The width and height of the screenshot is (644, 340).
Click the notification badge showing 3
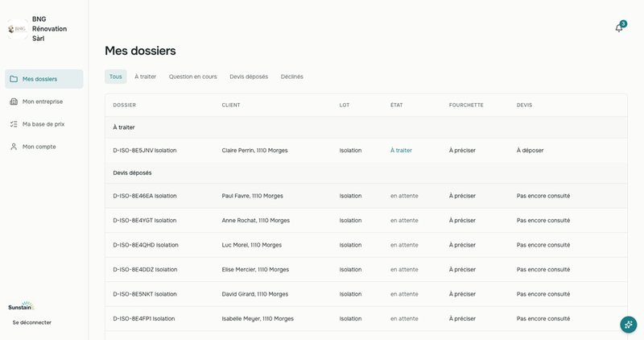coord(623,24)
